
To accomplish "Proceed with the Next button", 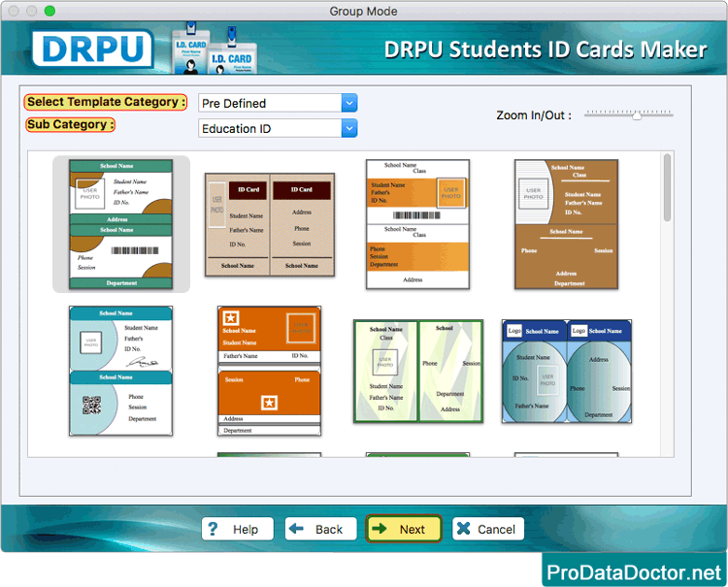I will (x=404, y=529).
